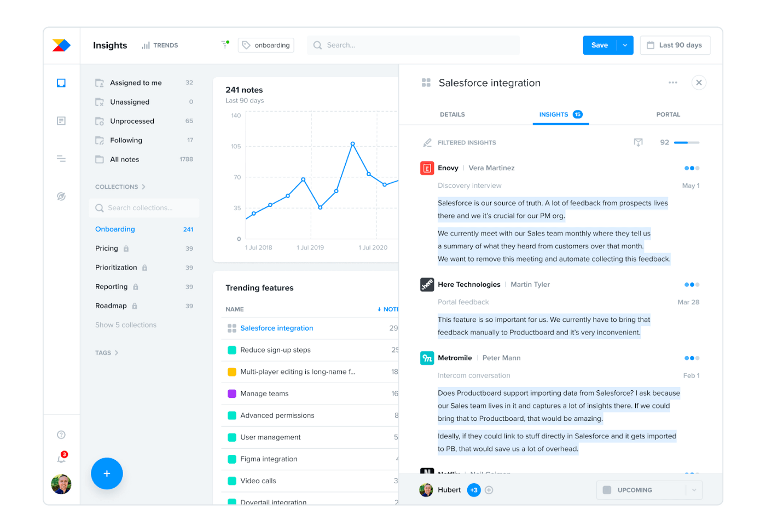This screenshot has width=766, height=532.
Task: Open the three-dot more options menu
Action: 673,83
